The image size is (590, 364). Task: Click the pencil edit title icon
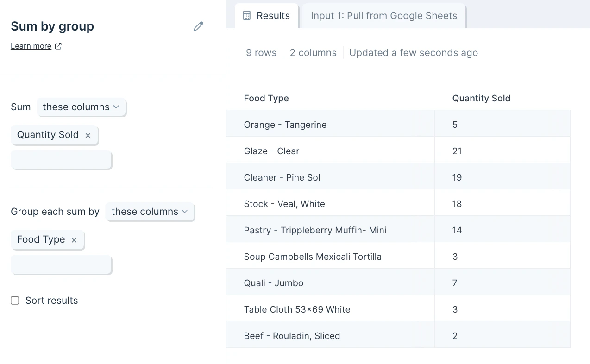pos(198,26)
